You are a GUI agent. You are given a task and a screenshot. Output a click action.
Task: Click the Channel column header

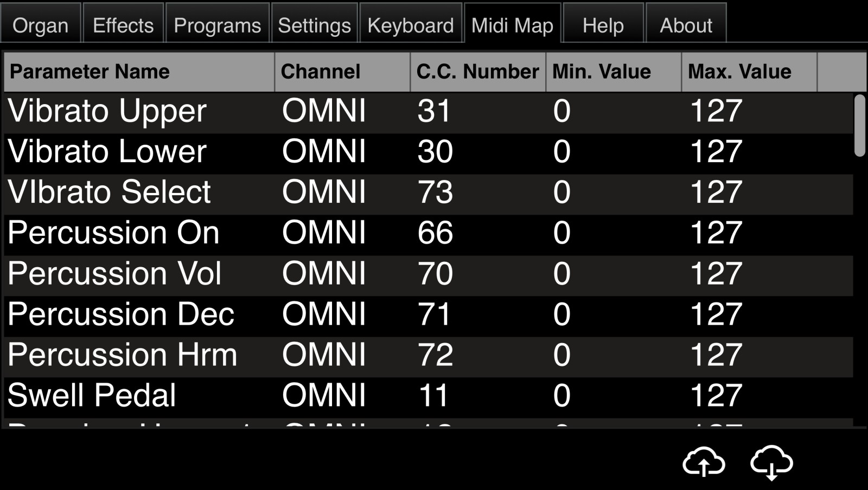pyautogui.click(x=342, y=72)
